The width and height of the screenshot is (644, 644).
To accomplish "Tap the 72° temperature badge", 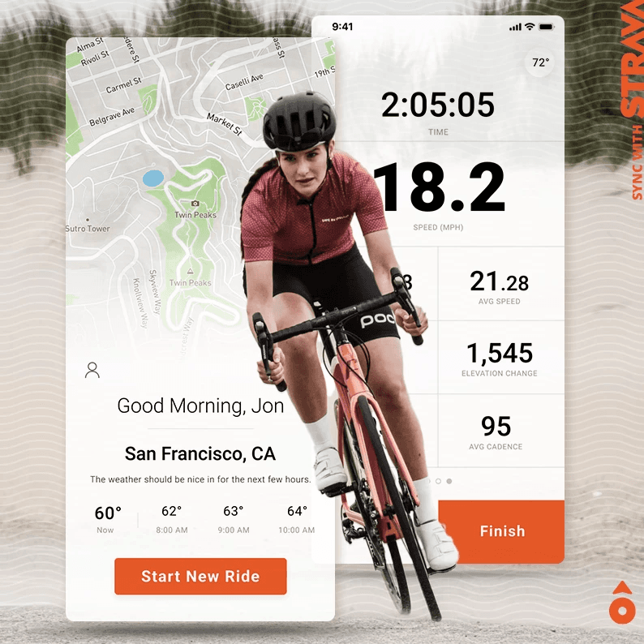I will (x=540, y=62).
